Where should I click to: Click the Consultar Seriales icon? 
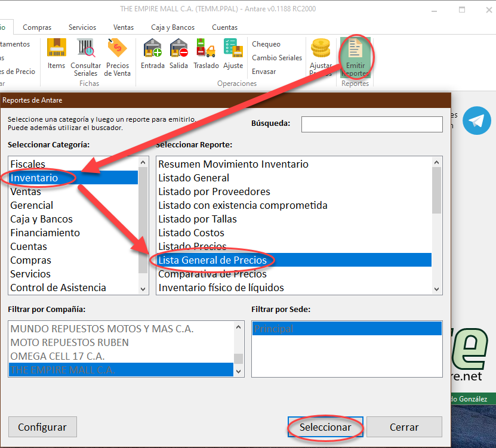tap(86, 55)
